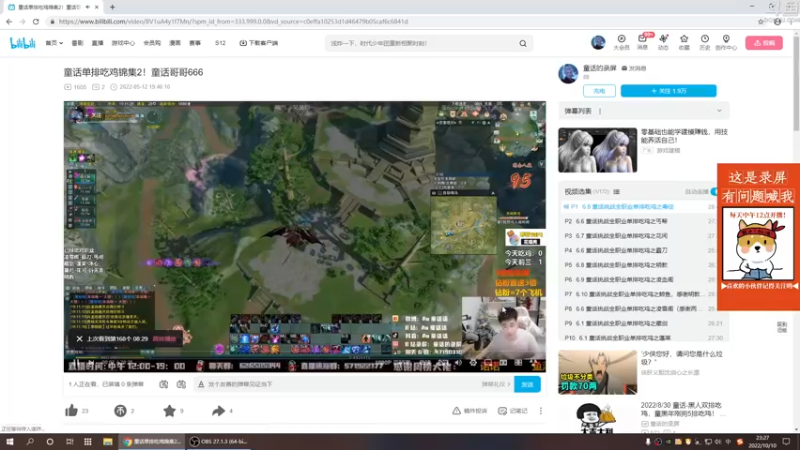Click the blue 关注 follow button

668,91
